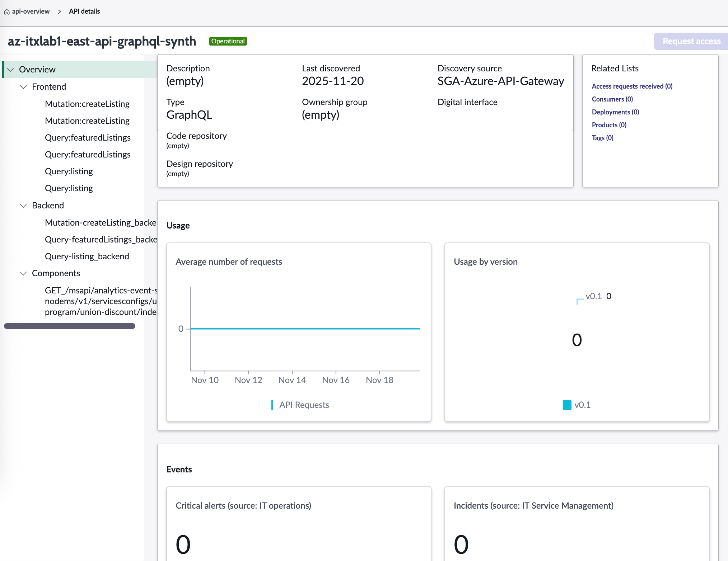The width and height of the screenshot is (728, 561).
Task: Click the 2025-11-20 last discovered date
Action: click(x=333, y=81)
